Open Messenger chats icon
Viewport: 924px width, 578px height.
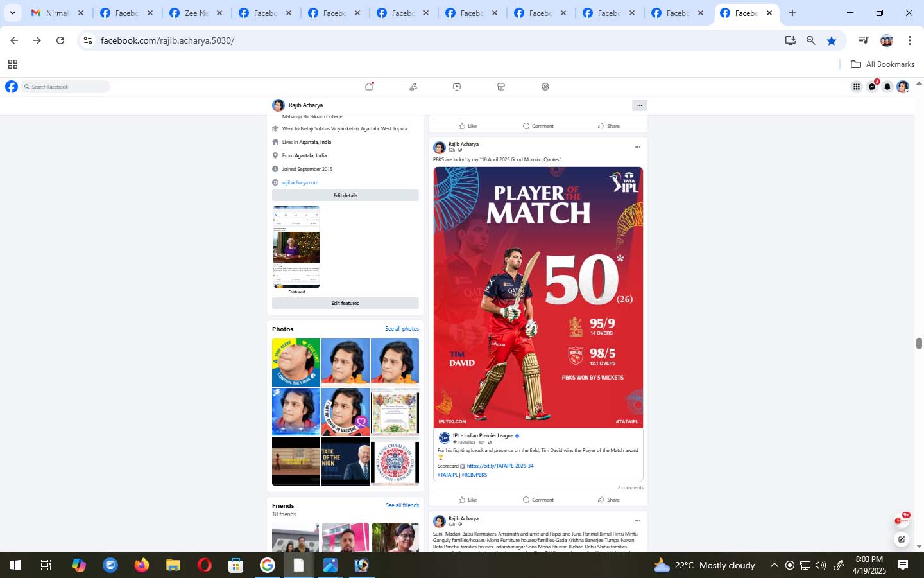(872, 87)
